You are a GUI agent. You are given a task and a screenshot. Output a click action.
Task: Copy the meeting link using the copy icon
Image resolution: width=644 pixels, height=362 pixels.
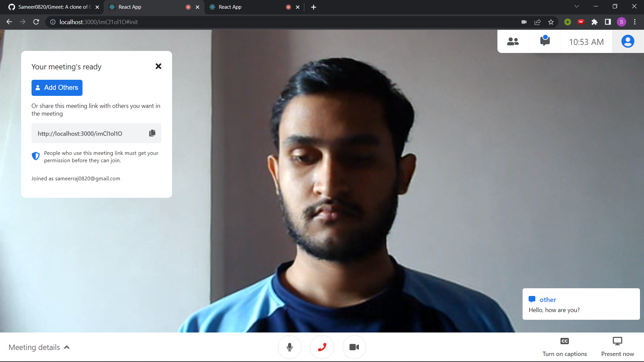152,133
